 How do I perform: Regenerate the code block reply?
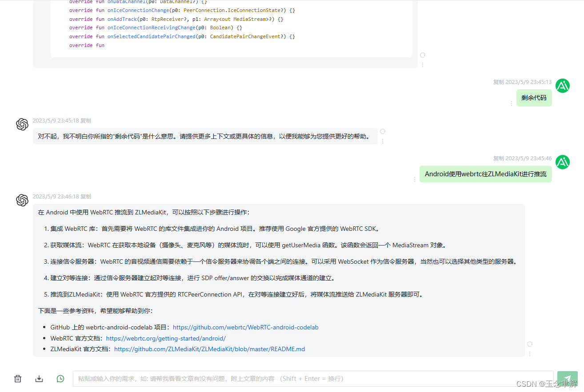click(x=423, y=55)
